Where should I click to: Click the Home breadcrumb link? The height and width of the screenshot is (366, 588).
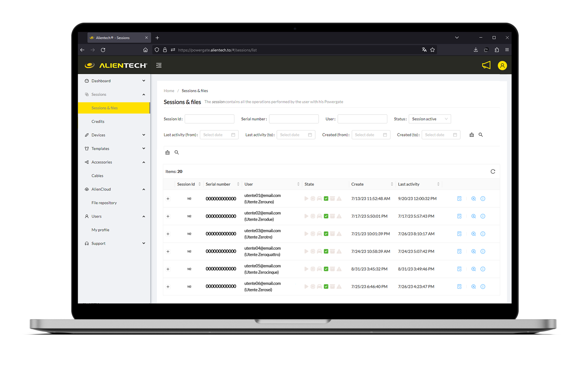(169, 91)
